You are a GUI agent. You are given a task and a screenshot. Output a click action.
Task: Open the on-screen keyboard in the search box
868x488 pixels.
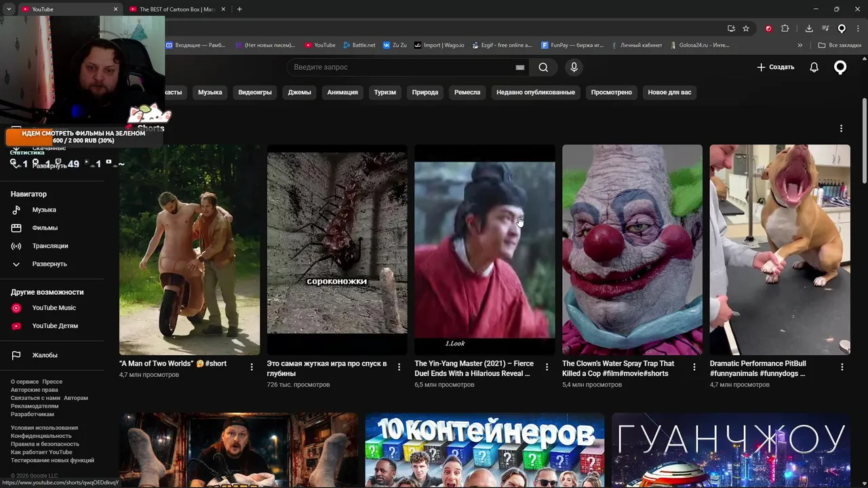(520, 67)
